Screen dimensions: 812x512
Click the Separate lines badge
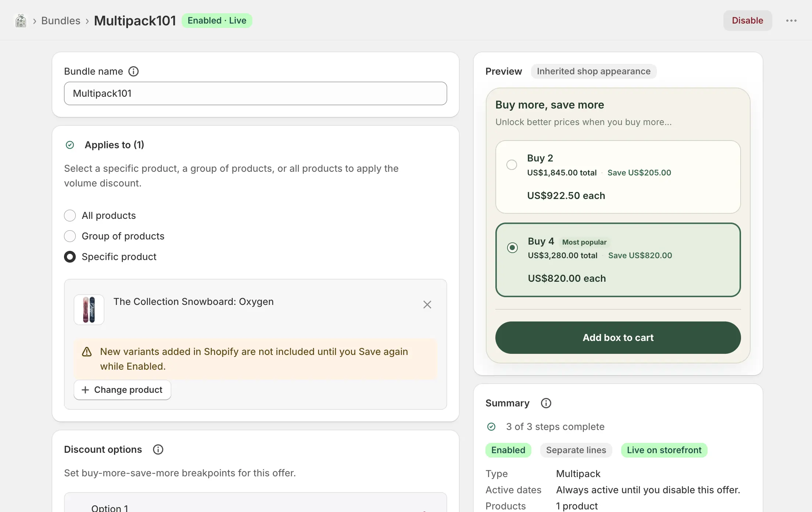pyautogui.click(x=576, y=450)
